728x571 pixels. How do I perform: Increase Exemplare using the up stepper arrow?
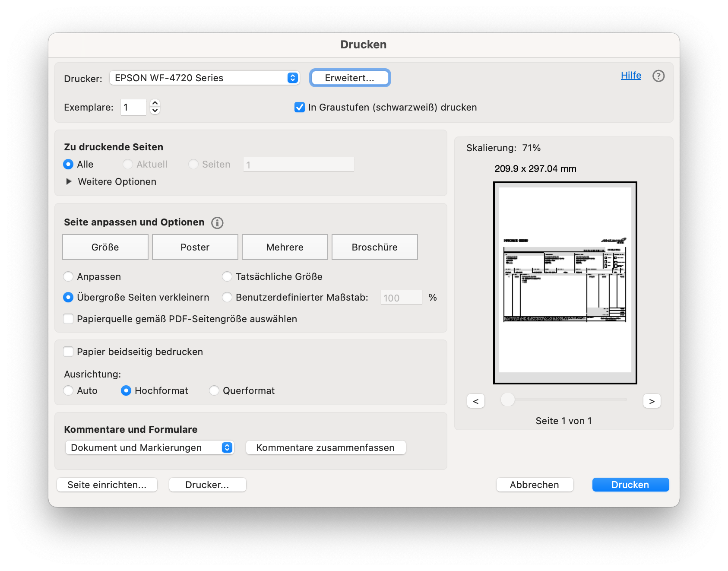[155, 104]
